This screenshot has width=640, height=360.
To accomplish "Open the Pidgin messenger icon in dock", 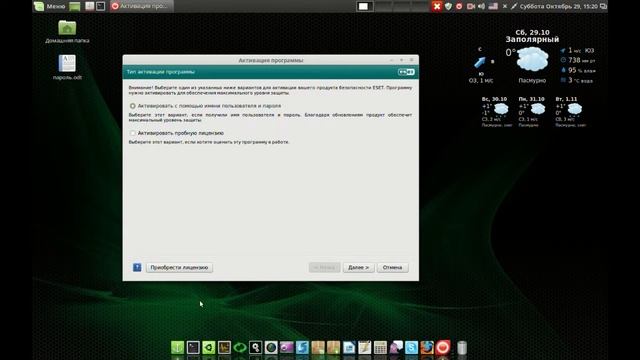I will 396,347.
